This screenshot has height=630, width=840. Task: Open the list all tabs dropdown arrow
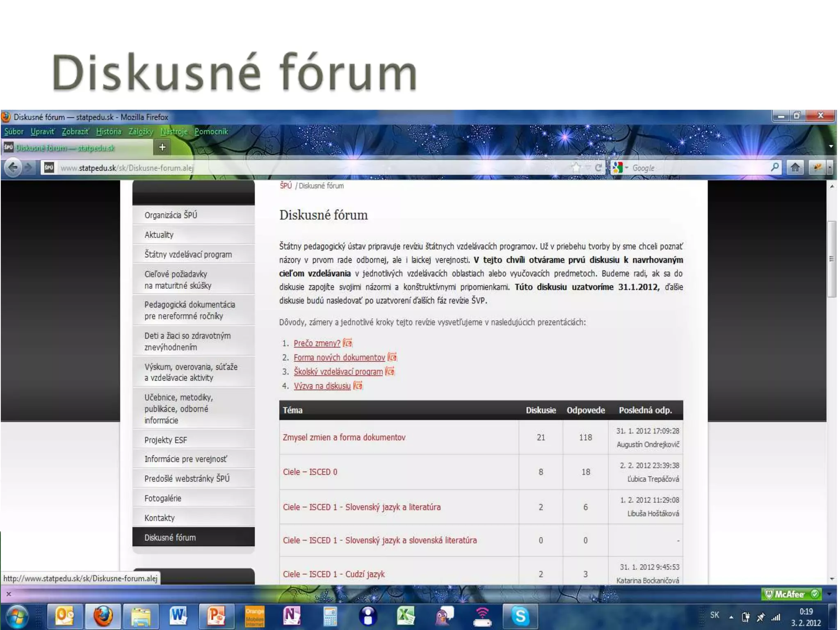[x=831, y=146]
